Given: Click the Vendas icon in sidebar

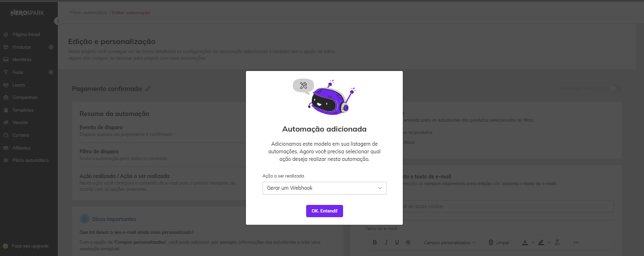Looking at the screenshot, I should (x=6, y=123).
